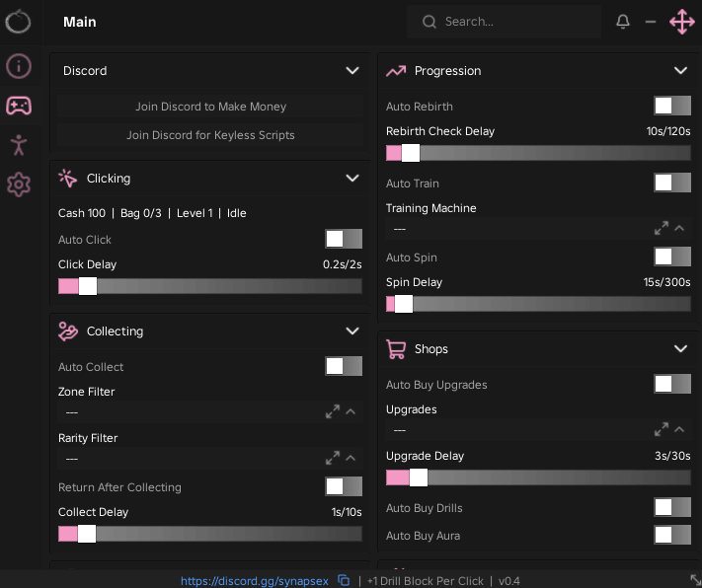Click the Clicking section cursor icon
702x588 pixels.
67,179
